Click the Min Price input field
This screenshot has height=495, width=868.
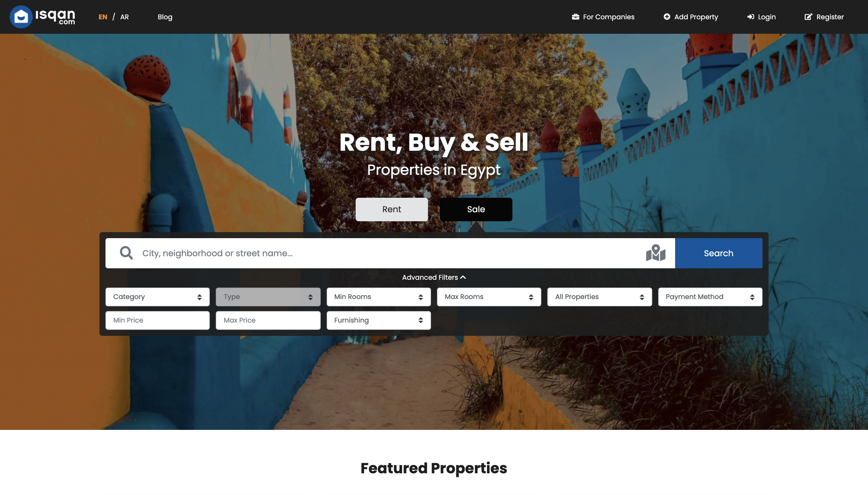(157, 320)
